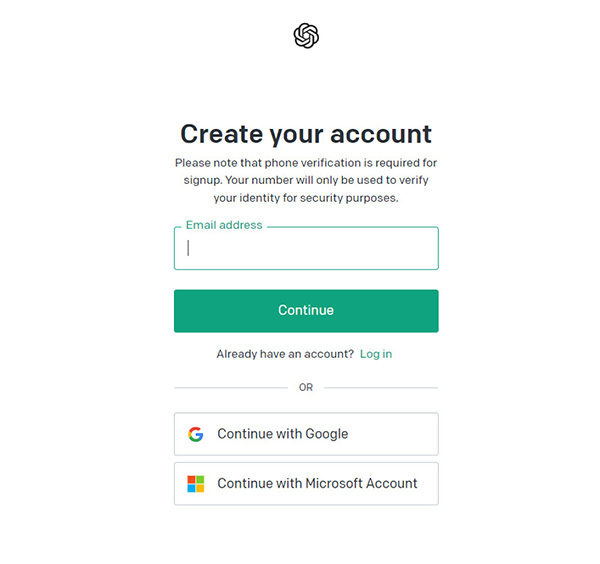Click the "identity for security purposes" line
This screenshot has width=600, height=564.
pyautogui.click(x=306, y=198)
